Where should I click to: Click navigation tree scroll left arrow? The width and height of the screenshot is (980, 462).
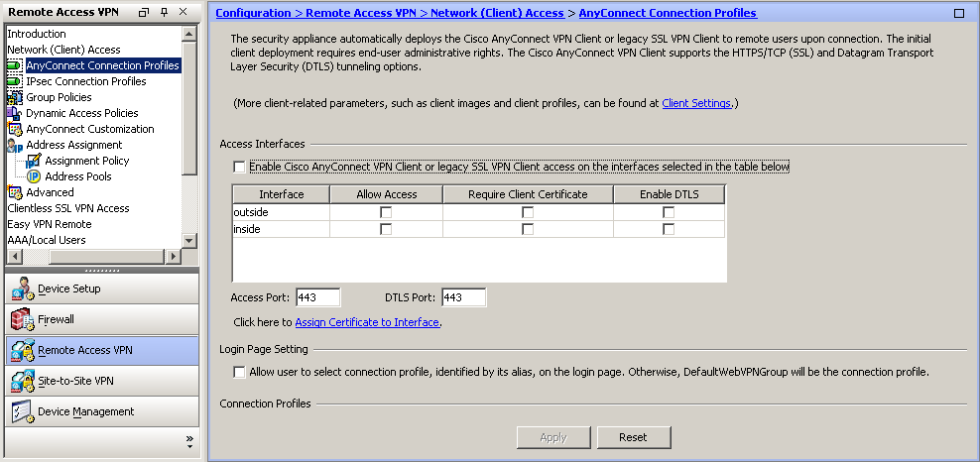[x=14, y=256]
